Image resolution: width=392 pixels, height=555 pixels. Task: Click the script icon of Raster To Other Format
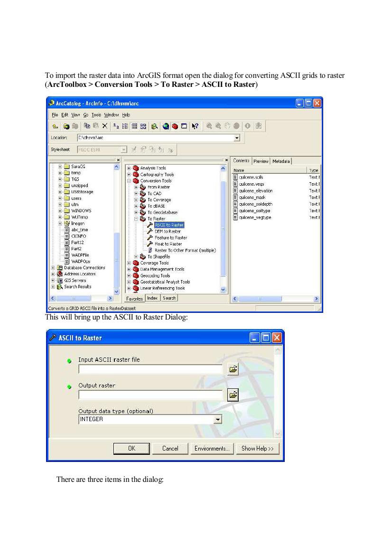[x=150, y=250]
